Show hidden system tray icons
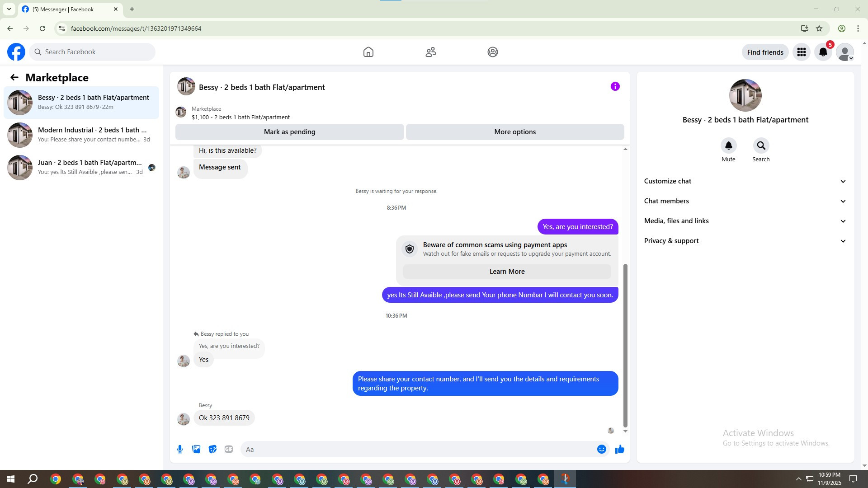The width and height of the screenshot is (868, 488). 798,479
